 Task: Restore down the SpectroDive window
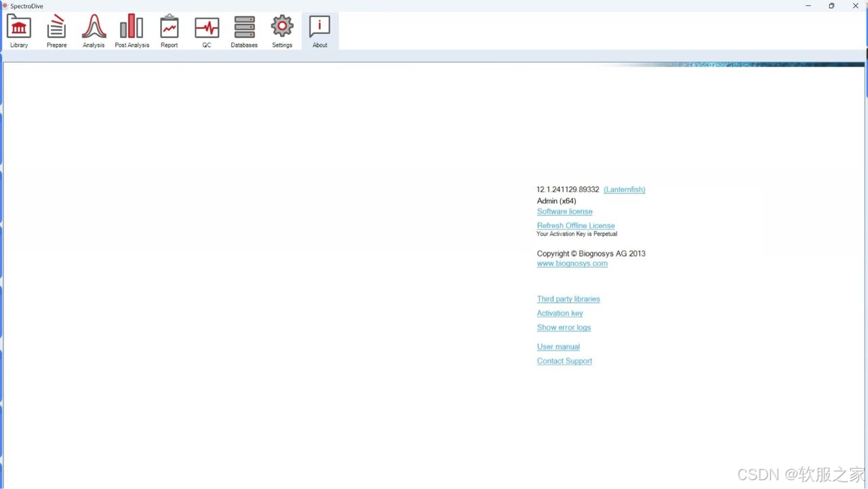point(831,5)
